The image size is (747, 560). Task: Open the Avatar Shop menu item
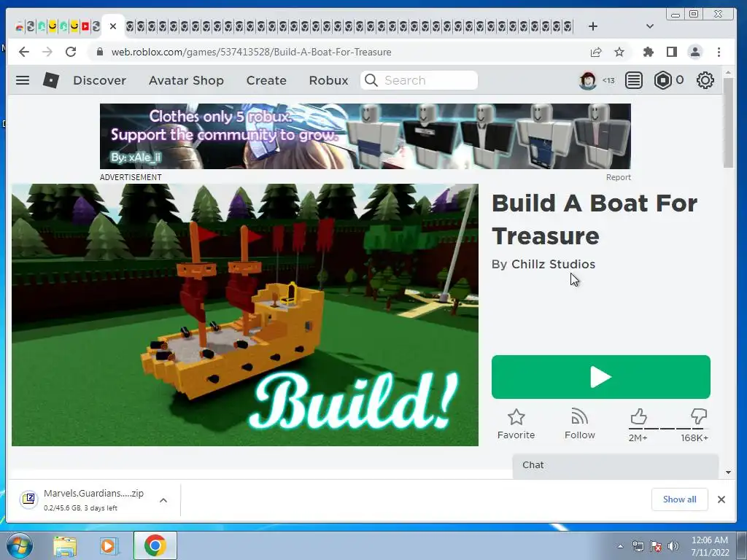click(186, 80)
